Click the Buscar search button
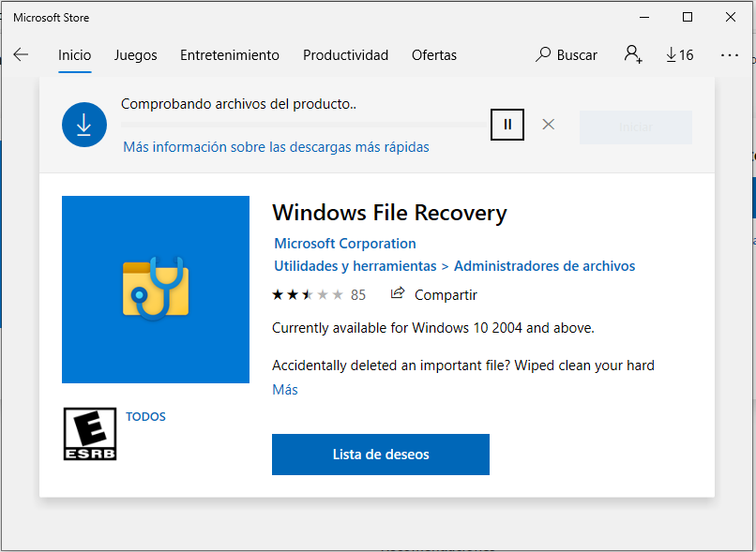This screenshot has width=756, height=552. 566,55
